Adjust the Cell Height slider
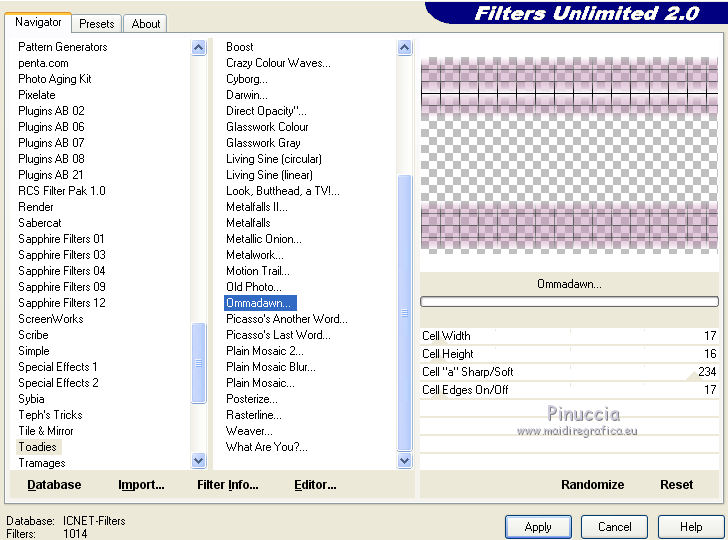 (570, 354)
